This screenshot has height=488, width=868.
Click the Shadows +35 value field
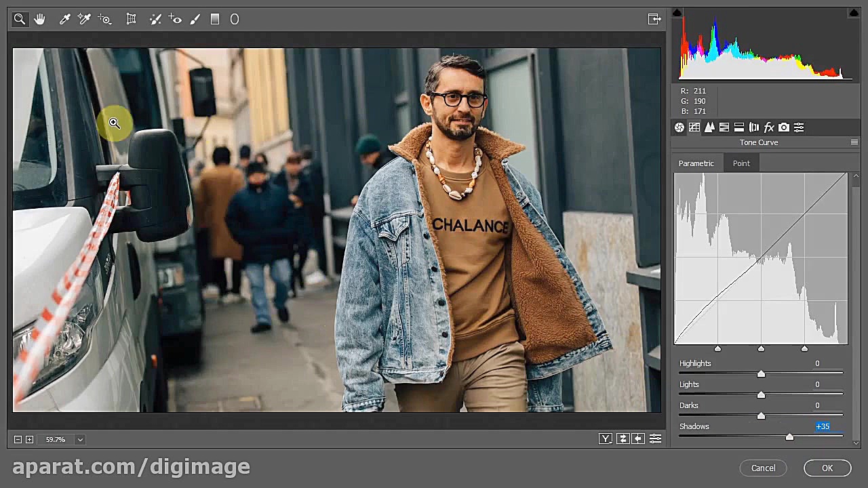click(x=824, y=426)
